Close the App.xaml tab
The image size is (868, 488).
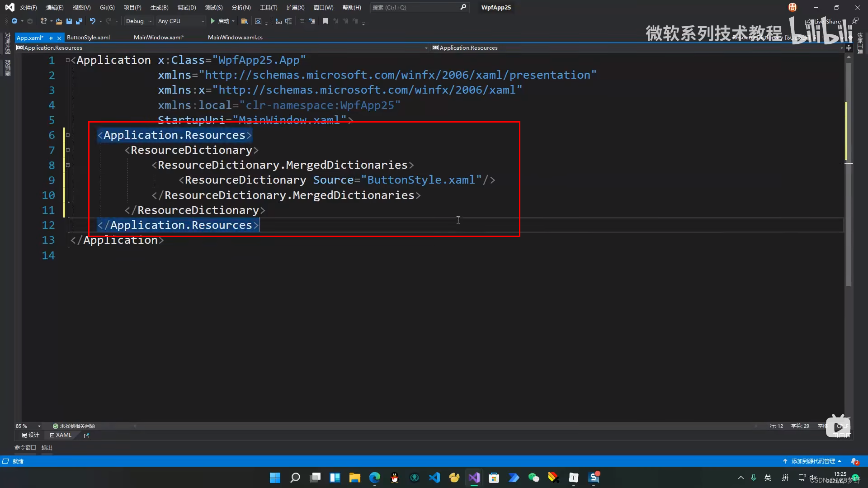click(59, 38)
